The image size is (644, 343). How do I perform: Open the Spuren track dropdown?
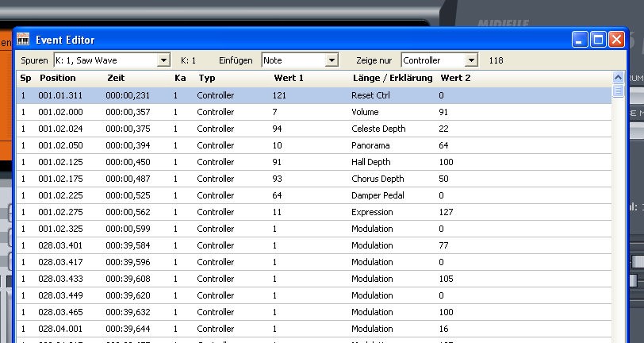point(163,60)
